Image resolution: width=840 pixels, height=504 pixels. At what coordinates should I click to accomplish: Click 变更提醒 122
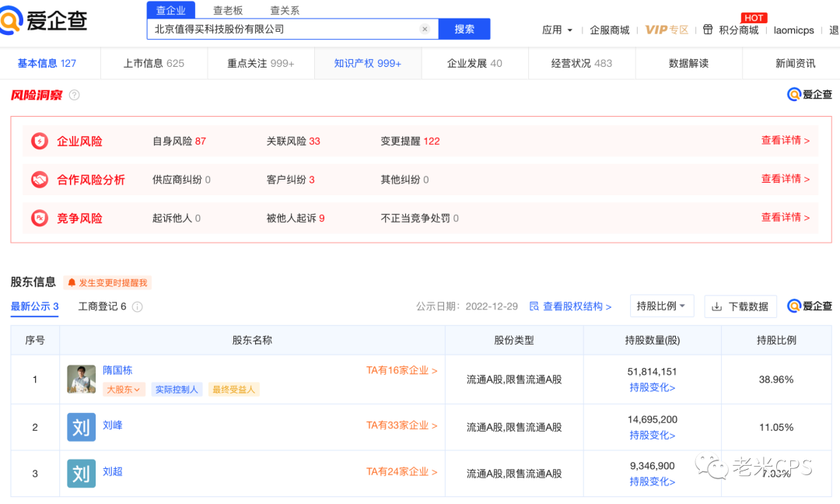click(x=410, y=141)
